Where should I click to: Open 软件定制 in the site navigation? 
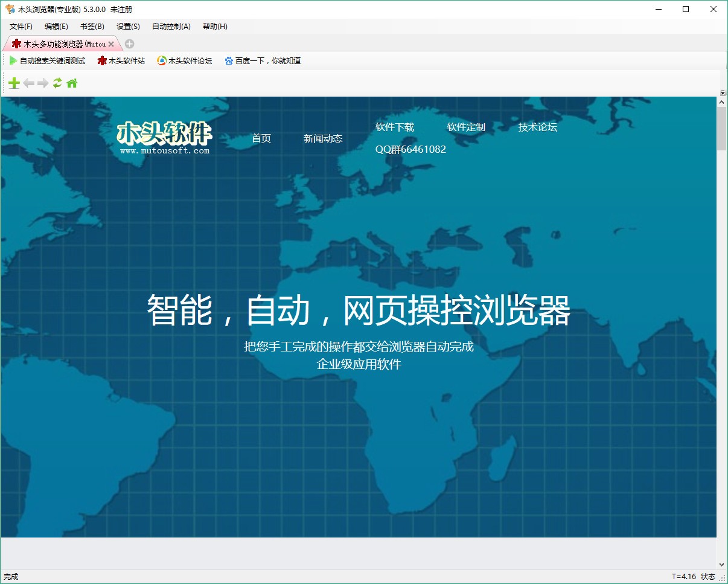point(466,127)
